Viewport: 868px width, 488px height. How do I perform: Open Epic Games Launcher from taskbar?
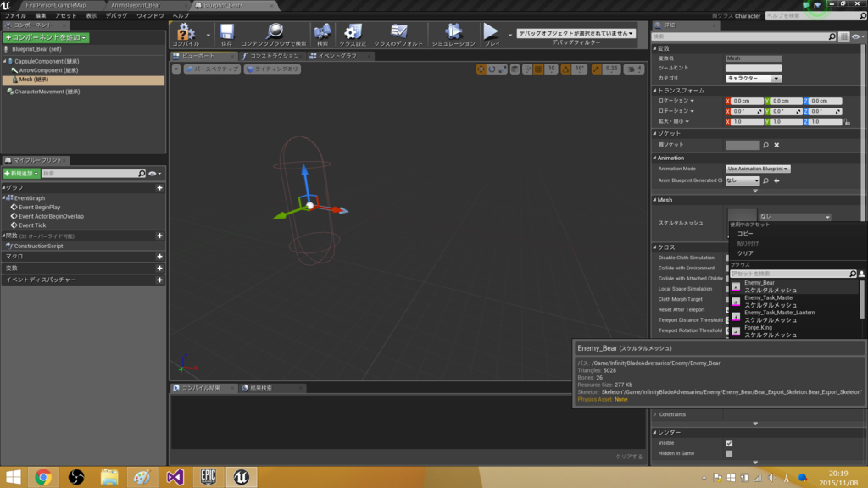[x=209, y=477]
